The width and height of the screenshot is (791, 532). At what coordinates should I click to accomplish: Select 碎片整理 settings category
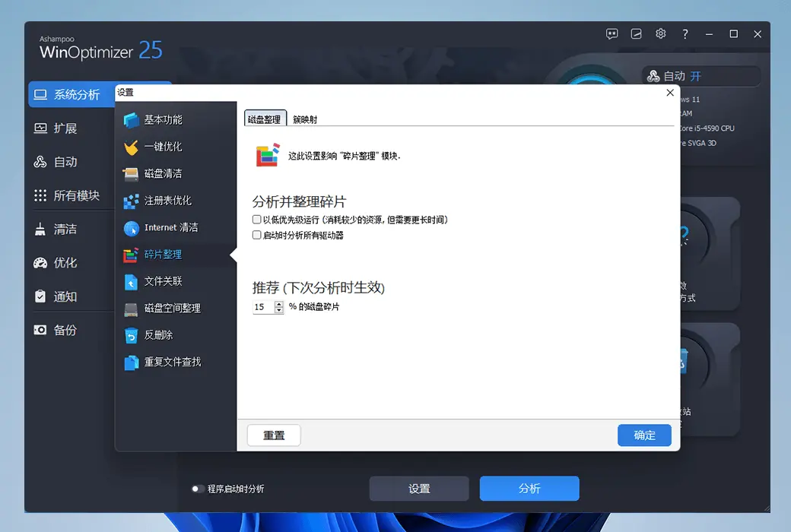click(176, 255)
